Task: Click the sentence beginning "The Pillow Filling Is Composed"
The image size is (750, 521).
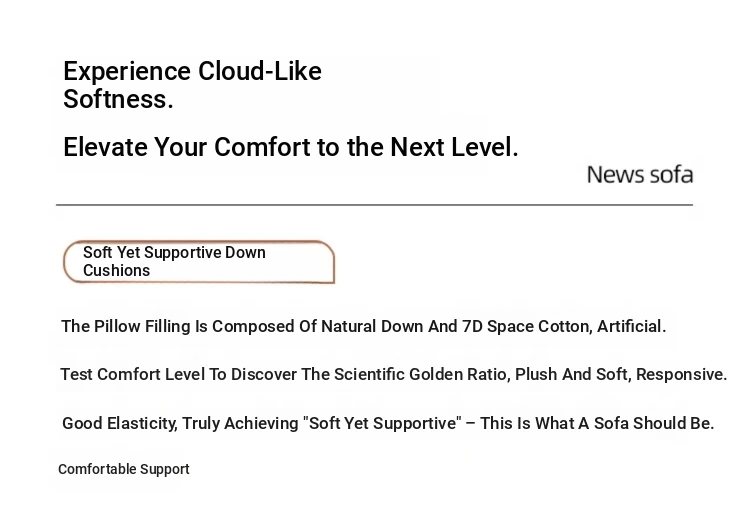Action: point(363,326)
